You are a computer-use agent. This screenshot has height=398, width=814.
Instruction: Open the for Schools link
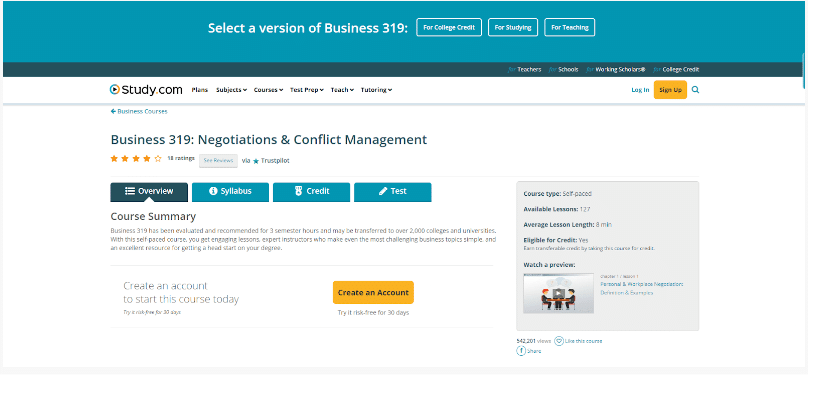point(563,70)
